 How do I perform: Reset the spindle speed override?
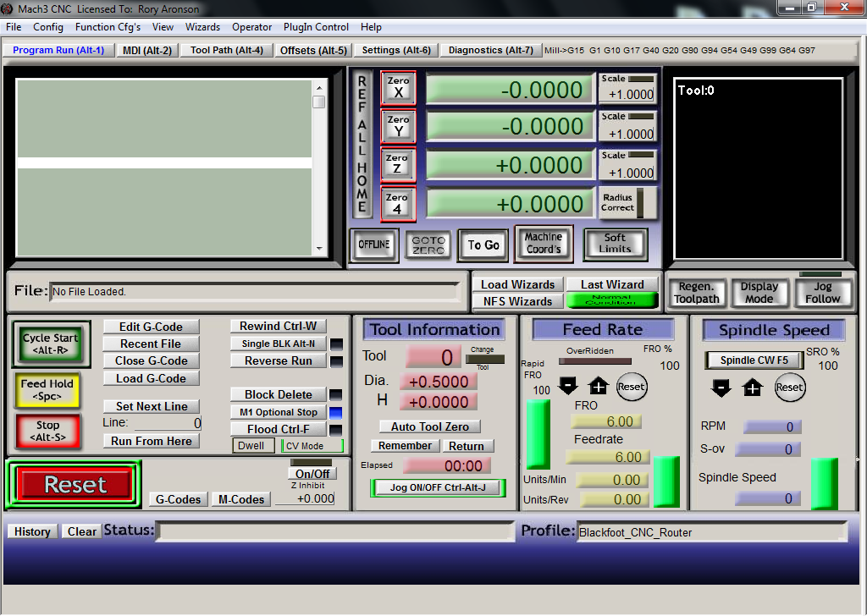point(789,388)
